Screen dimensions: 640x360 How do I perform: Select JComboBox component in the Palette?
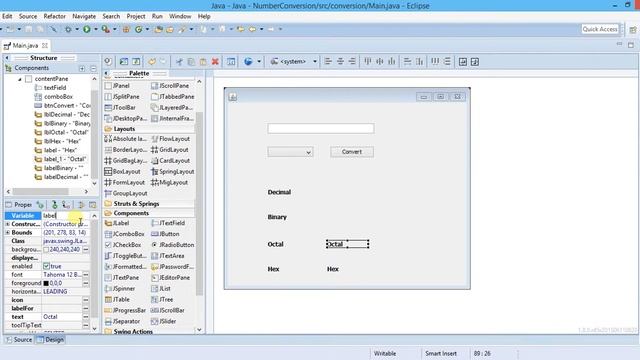(x=124, y=234)
